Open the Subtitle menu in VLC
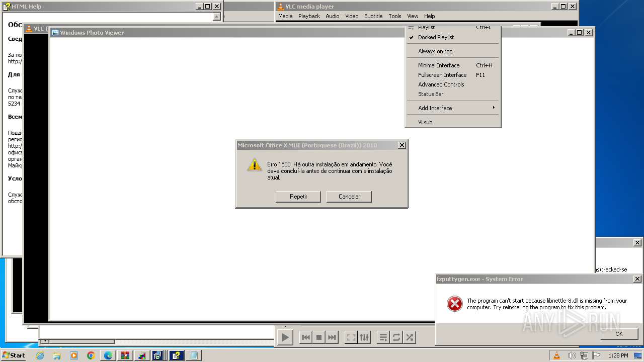The image size is (644, 362). coord(373,16)
